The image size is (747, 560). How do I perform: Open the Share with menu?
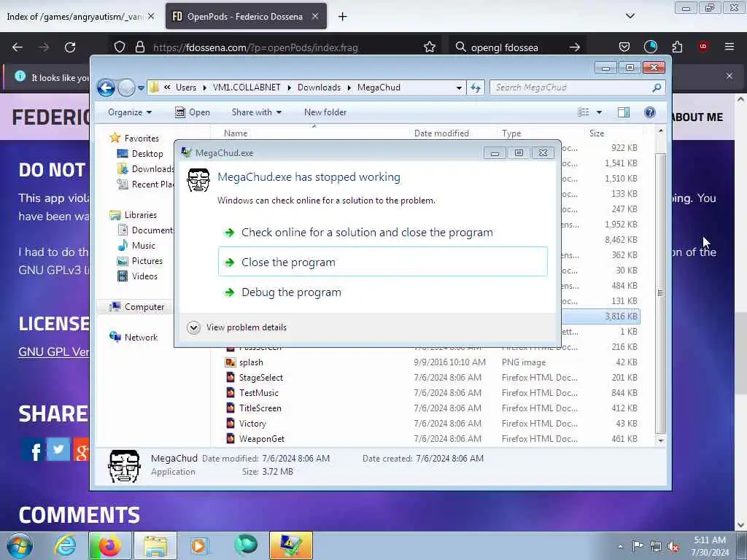pyautogui.click(x=256, y=112)
